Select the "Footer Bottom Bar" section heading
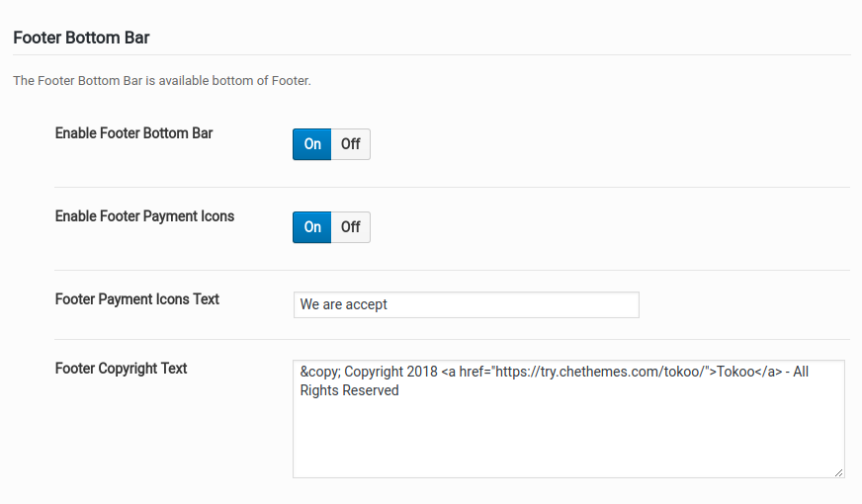The height and width of the screenshot is (504, 862). coord(81,38)
